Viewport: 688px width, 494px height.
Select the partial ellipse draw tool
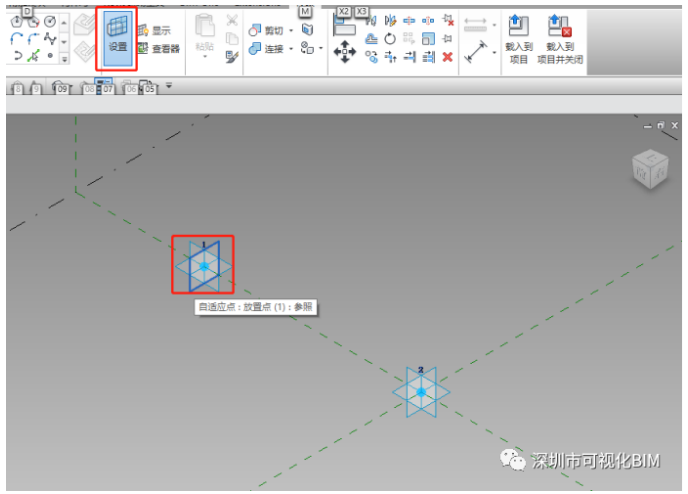tap(17, 56)
